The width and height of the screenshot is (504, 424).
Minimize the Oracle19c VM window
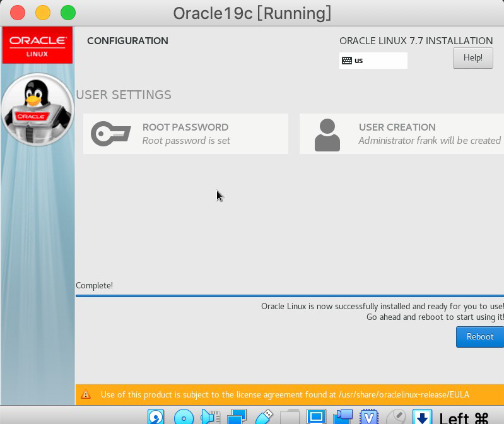[x=43, y=13]
